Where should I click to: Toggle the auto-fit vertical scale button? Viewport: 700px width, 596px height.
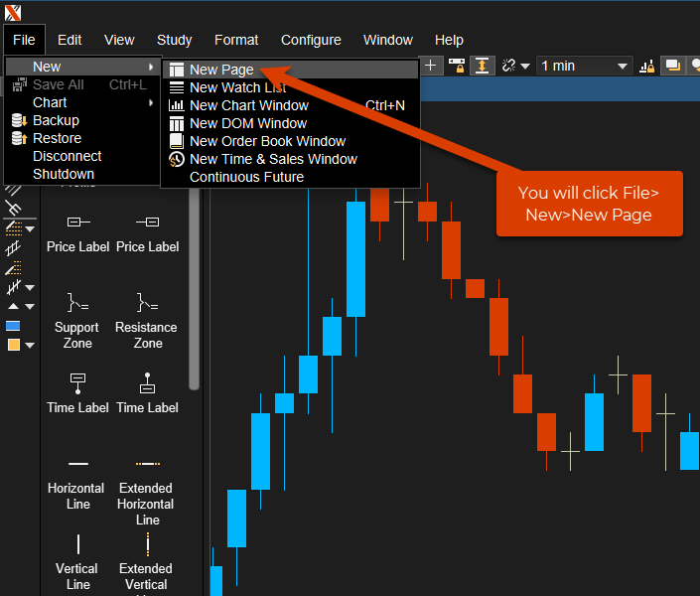click(483, 66)
